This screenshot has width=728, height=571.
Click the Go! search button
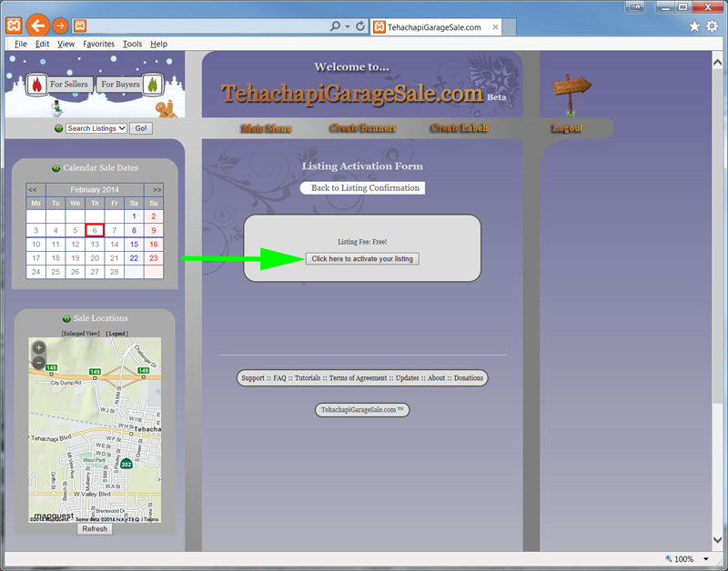(141, 128)
